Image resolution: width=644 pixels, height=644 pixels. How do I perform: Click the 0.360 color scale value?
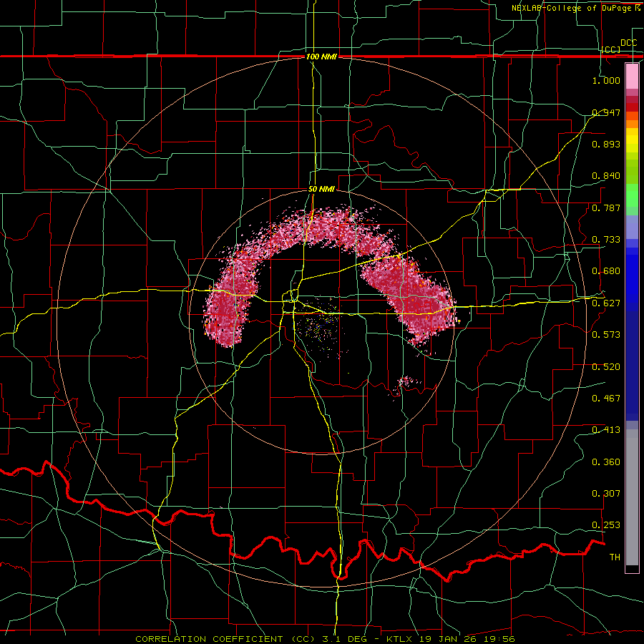click(606, 462)
